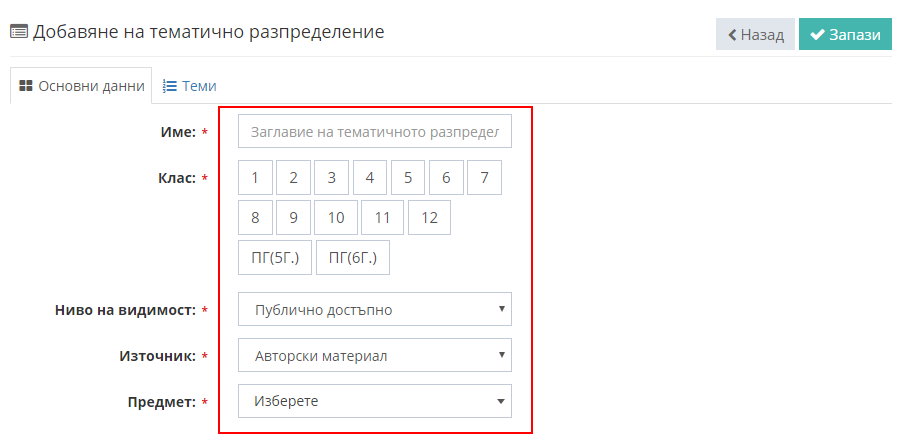Click the grid icon on Основни данни
Image resolution: width=901 pixels, height=443 pixels.
[25, 86]
